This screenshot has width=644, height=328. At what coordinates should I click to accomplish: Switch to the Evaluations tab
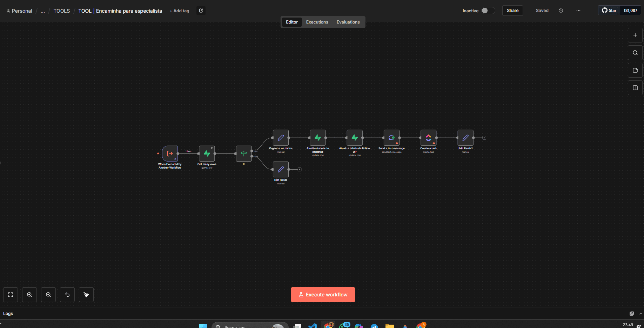point(348,22)
